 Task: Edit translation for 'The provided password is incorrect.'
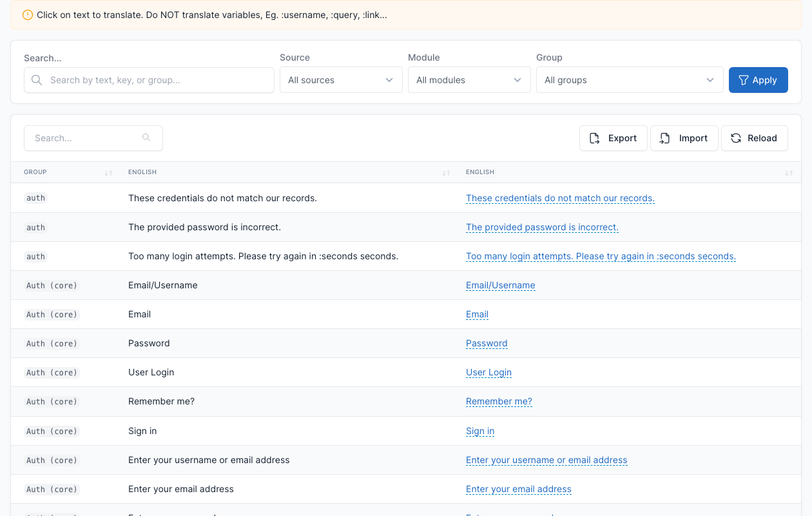(542, 227)
